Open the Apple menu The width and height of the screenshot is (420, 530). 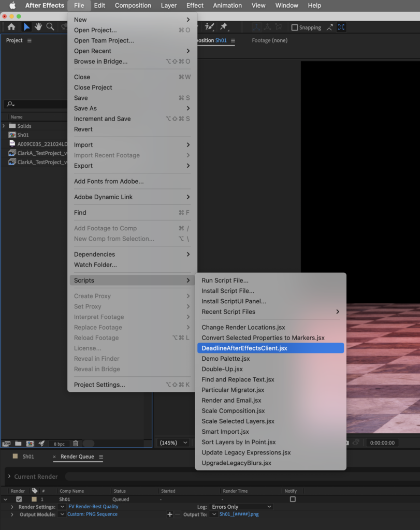click(x=12, y=5)
